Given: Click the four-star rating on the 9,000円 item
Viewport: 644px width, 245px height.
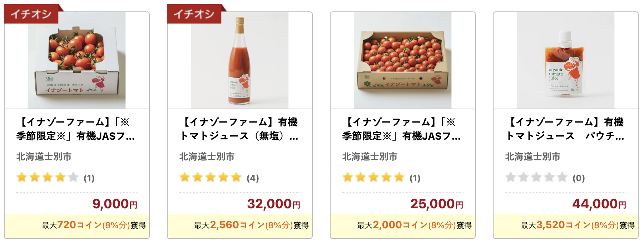Looking at the screenshot, I should tap(48, 177).
